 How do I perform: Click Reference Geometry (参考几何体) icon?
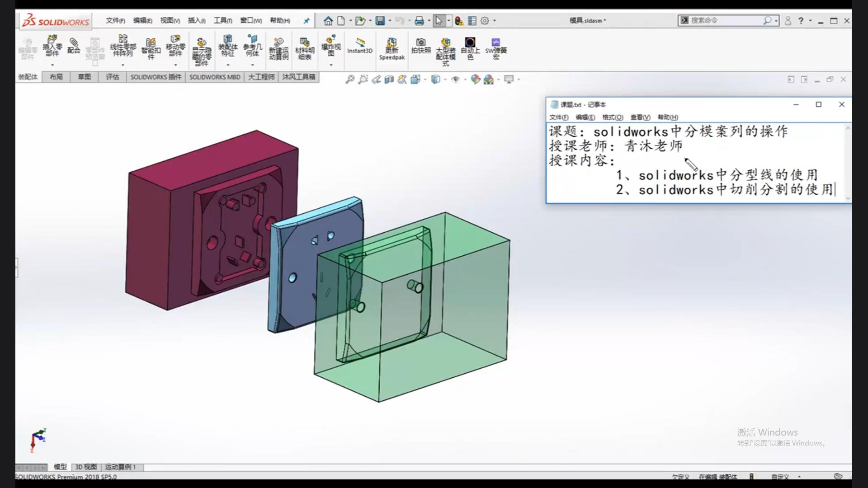pyautogui.click(x=252, y=46)
